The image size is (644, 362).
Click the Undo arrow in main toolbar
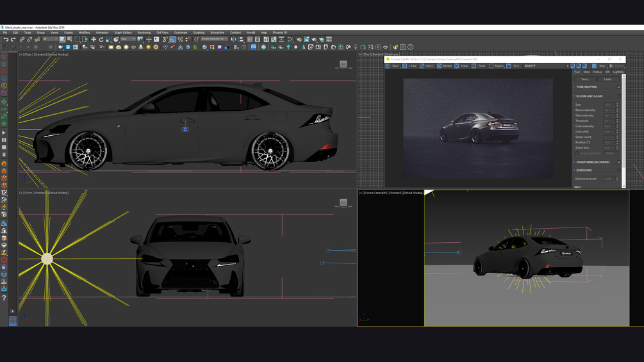click(6, 39)
